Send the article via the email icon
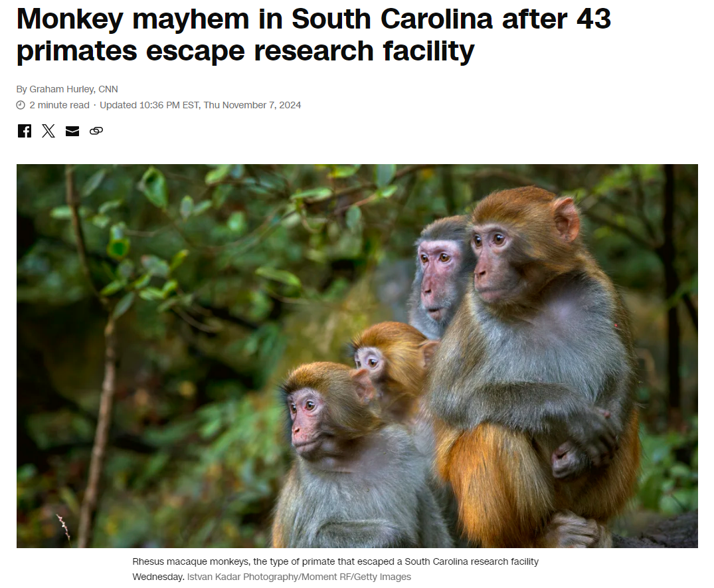This screenshot has height=588, width=714. pos(72,131)
